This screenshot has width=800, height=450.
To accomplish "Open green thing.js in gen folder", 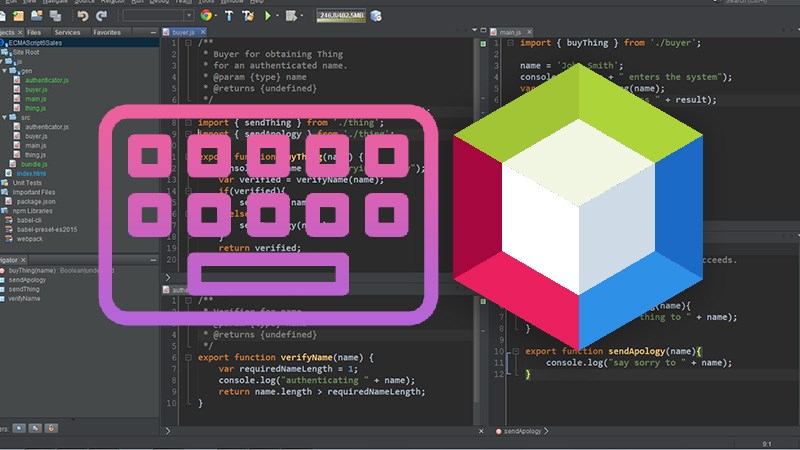I will 35,108.
